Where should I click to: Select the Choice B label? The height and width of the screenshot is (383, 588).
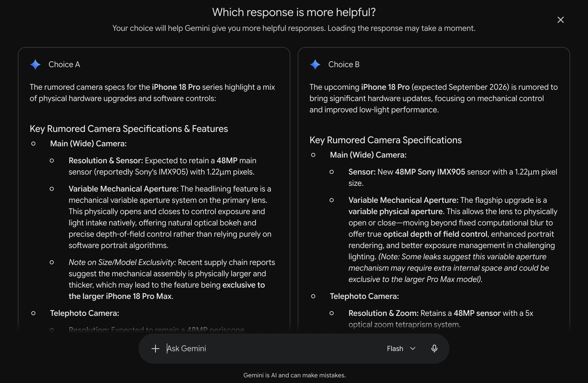click(x=344, y=65)
